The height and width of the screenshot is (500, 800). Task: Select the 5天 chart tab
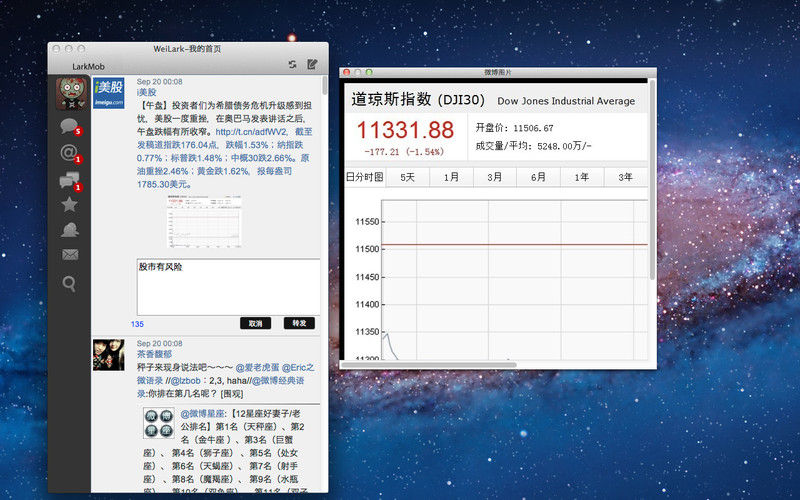[408, 178]
